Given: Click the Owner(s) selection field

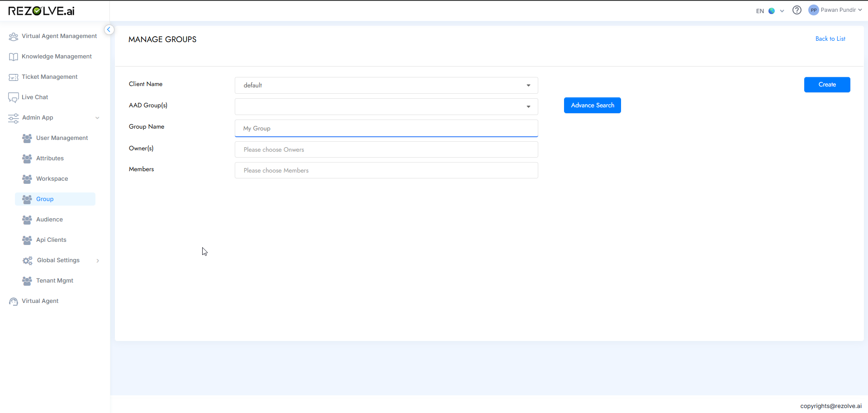Looking at the screenshot, I should pos(386,149).
